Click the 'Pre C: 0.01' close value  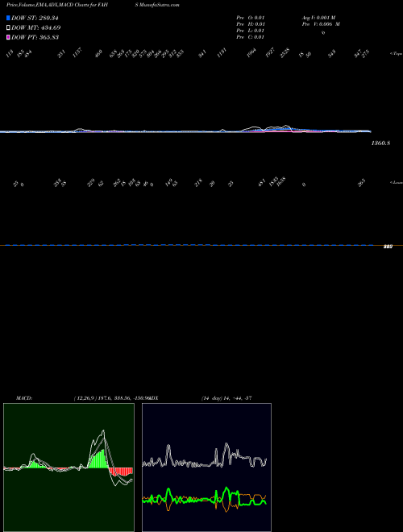(251, 37)
